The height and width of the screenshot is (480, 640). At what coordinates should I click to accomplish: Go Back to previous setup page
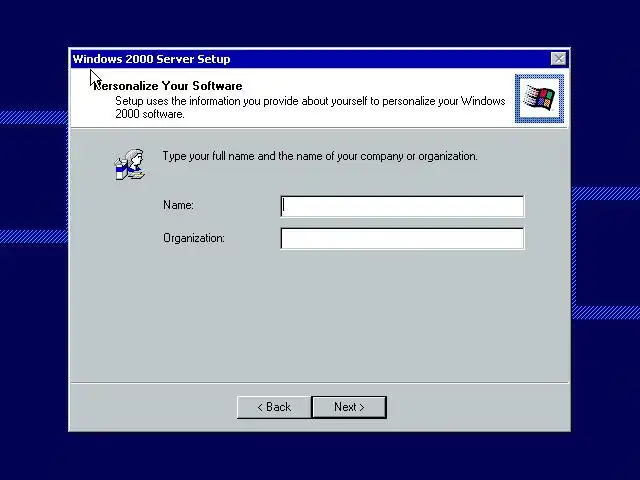[274, 407]
